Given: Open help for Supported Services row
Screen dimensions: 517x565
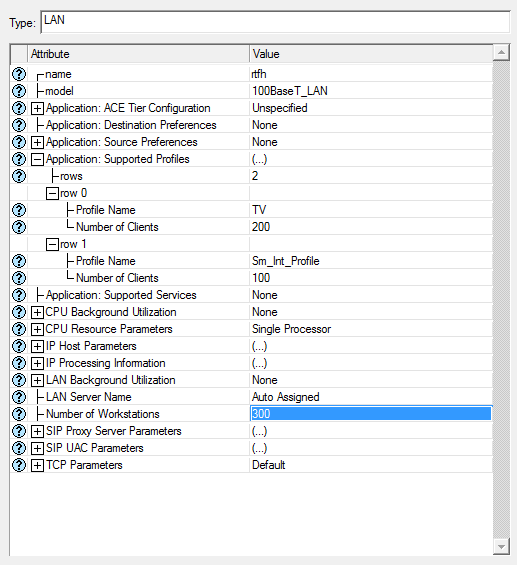Looking at the screenshot, I should 19,295.
